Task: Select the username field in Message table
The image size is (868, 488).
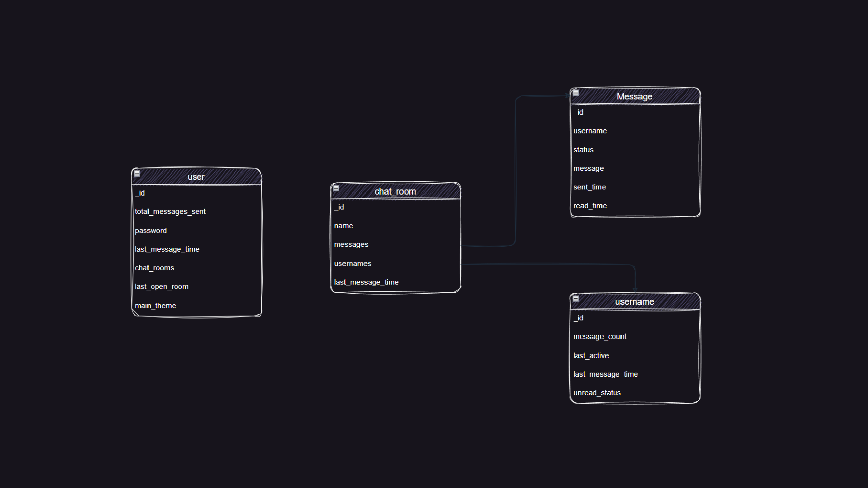Action: tap(590, 130)
